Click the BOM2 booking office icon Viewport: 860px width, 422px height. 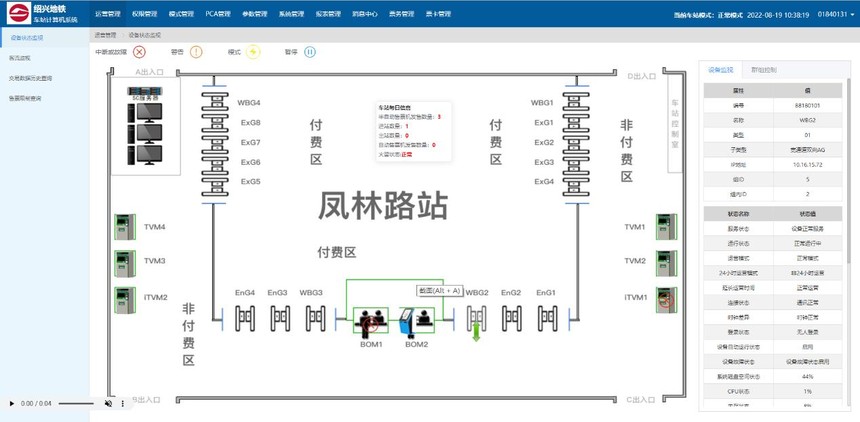point(416,322)
